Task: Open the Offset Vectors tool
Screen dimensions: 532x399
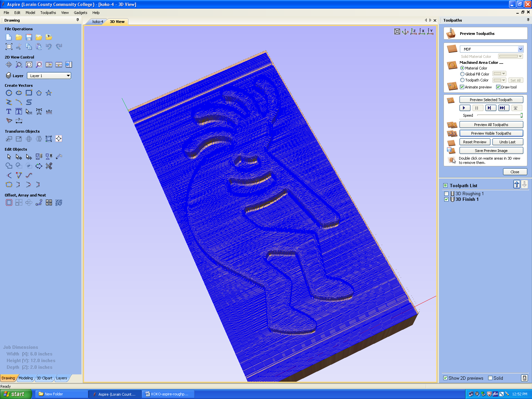Action: [x=9, y=202]
